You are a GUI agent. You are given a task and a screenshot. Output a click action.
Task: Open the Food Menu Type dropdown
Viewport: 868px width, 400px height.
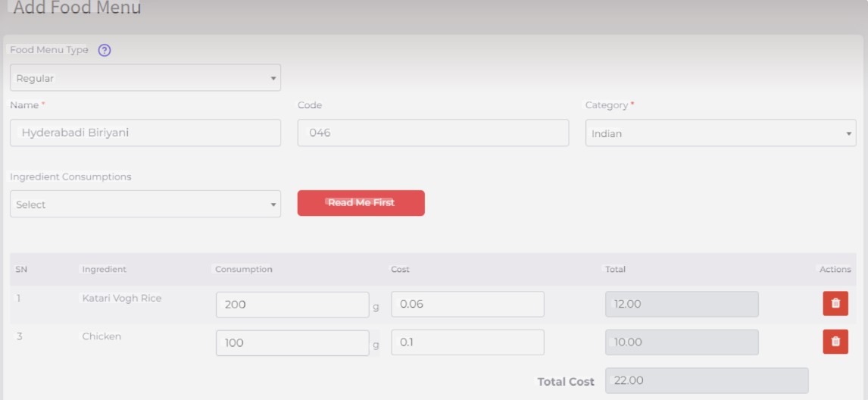click(x=145, y=78)
